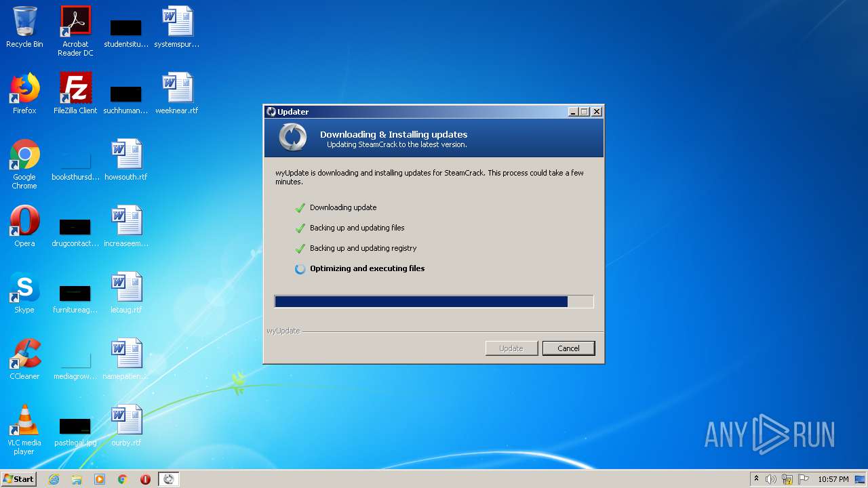Click 'Downloading & Installing updates' heading
This screenshot has width=868, height=488.
393,134
